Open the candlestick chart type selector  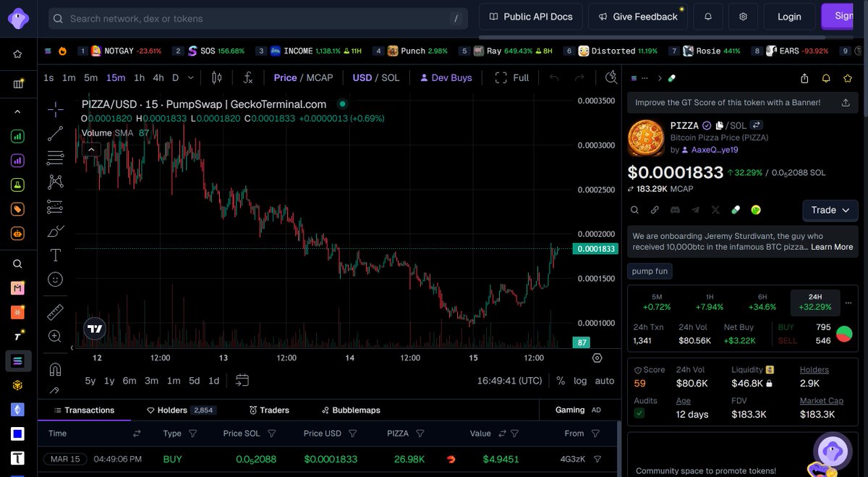coord(216,77)
